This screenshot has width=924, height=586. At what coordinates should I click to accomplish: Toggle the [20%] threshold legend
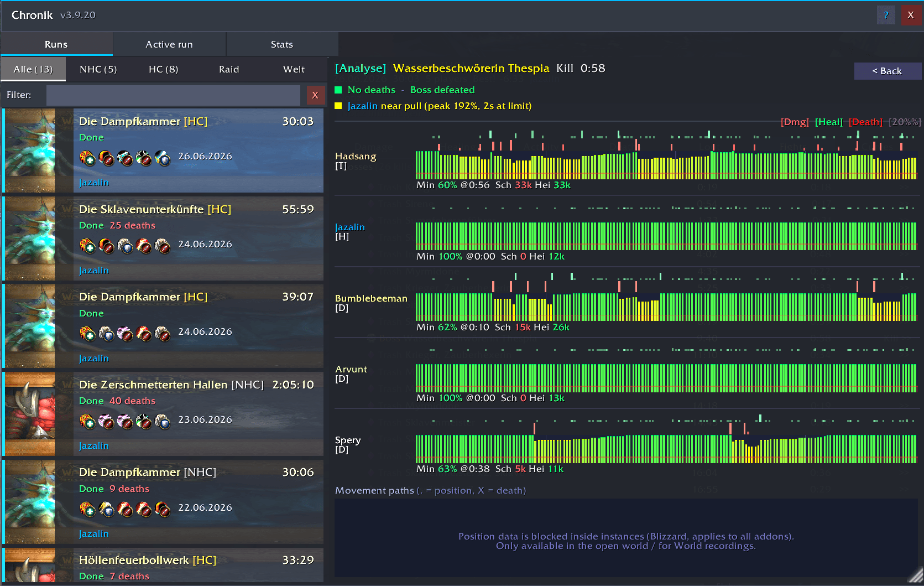point(905,122)
